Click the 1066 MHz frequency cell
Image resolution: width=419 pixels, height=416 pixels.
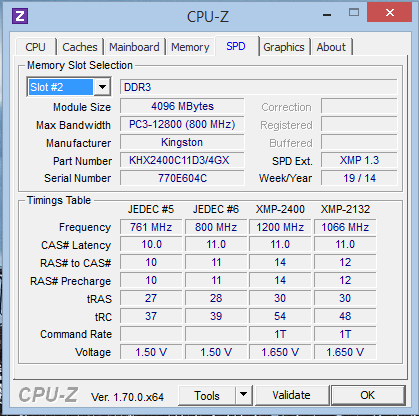[345, 227]
